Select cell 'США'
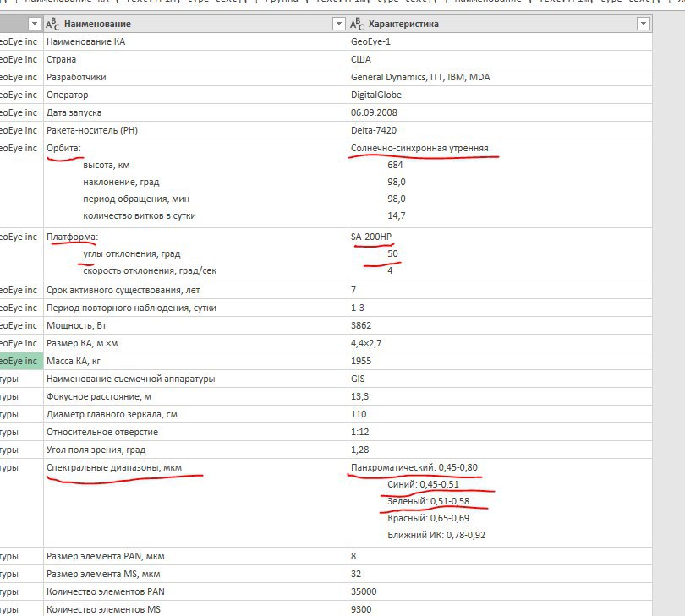The height and width of the screenshot is (616, 685). click(500, 59)
